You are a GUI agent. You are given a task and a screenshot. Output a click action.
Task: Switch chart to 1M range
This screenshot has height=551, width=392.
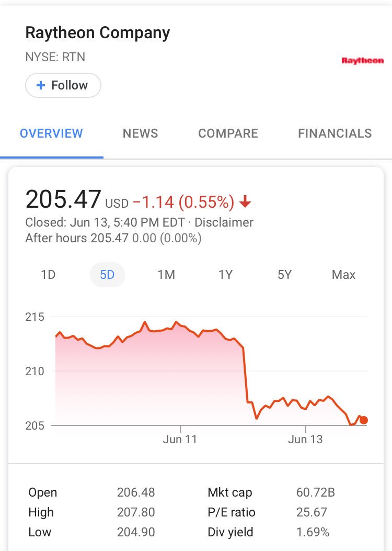tap(166, 274)
